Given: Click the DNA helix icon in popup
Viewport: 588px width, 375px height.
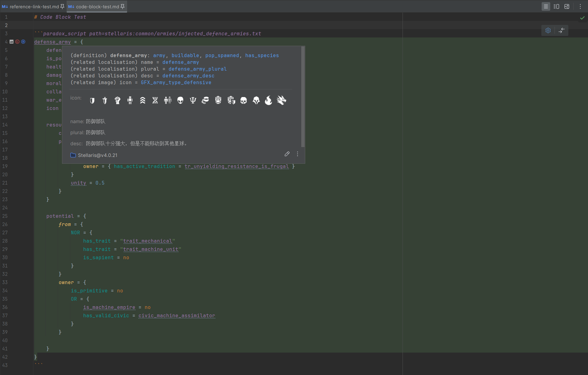Looking at the screenshot, I should pyautogui.click(x=155, y=100).
